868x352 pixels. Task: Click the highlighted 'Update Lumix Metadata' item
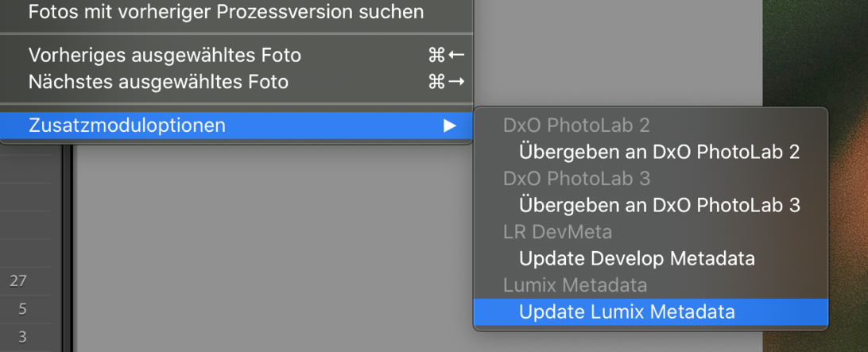(626, 312)
